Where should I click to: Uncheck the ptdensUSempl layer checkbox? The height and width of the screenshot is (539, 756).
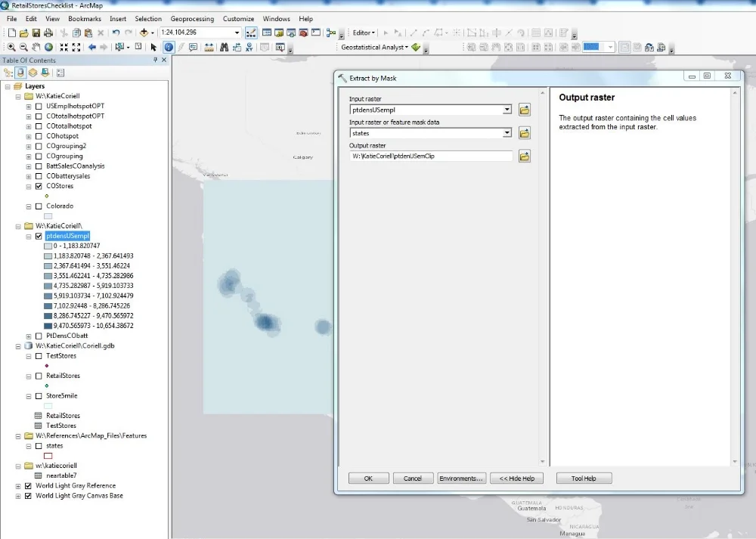click(x=39, y=236)
